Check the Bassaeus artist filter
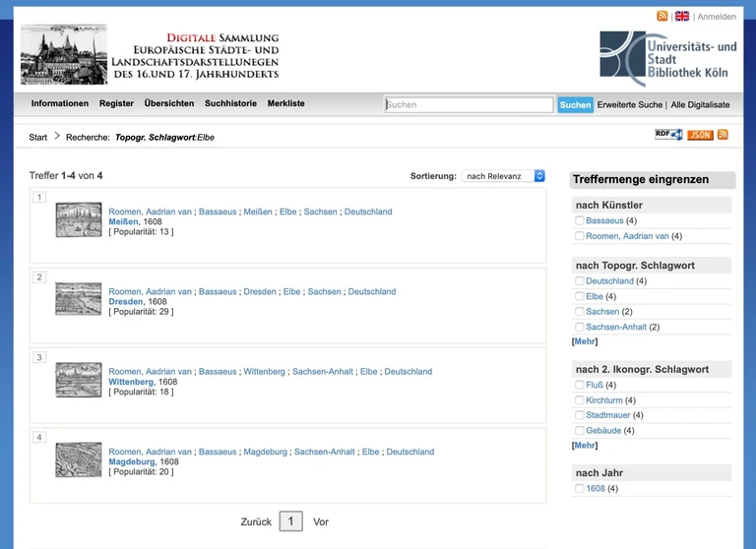Viewport: 756px width, 549px height. tap(580, 221)
